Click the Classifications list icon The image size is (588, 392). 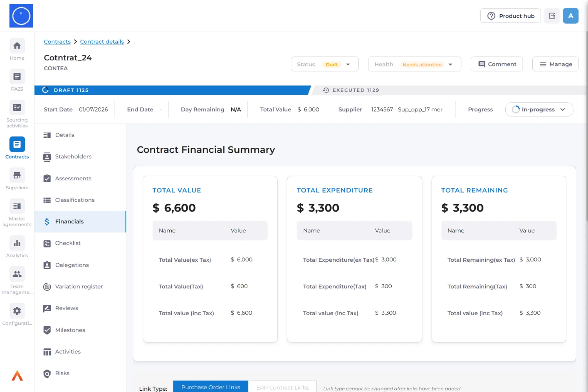pos(47,200)
